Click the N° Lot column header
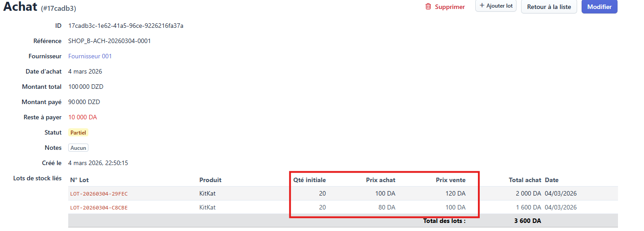 click(79, 180)
